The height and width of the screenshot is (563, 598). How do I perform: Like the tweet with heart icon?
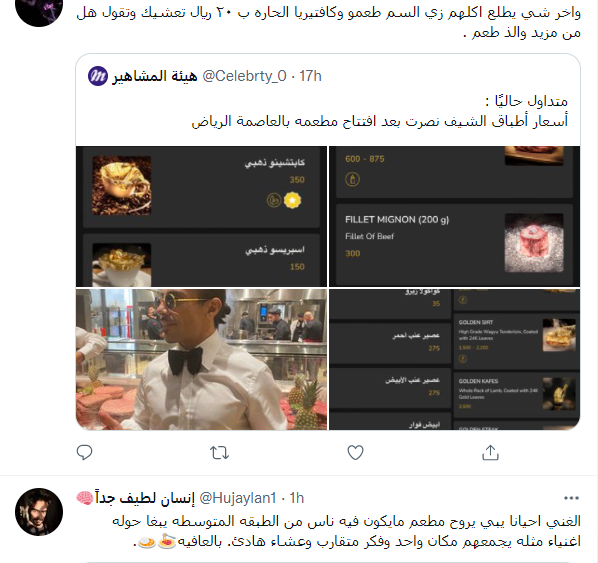[355, 453]
